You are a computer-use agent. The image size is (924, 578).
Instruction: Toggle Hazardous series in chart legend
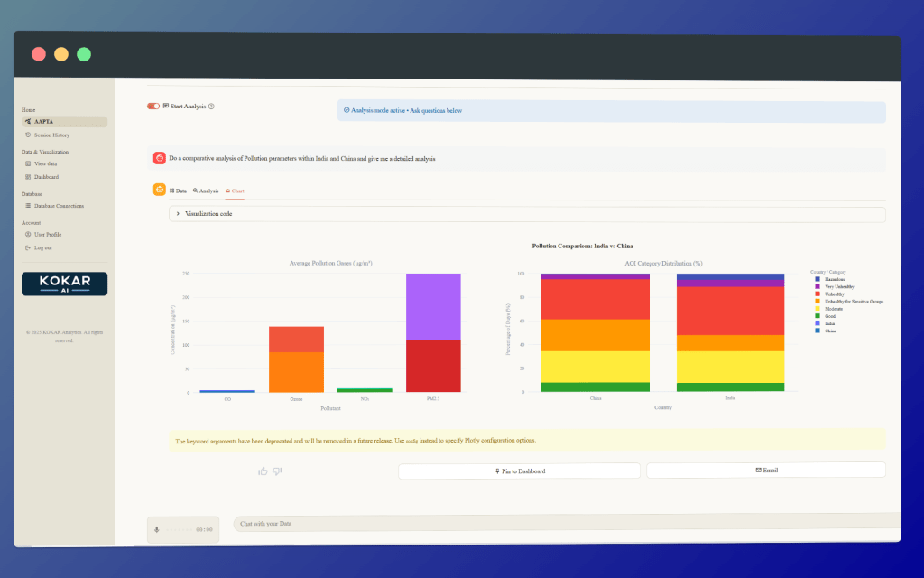pos(834,279)
